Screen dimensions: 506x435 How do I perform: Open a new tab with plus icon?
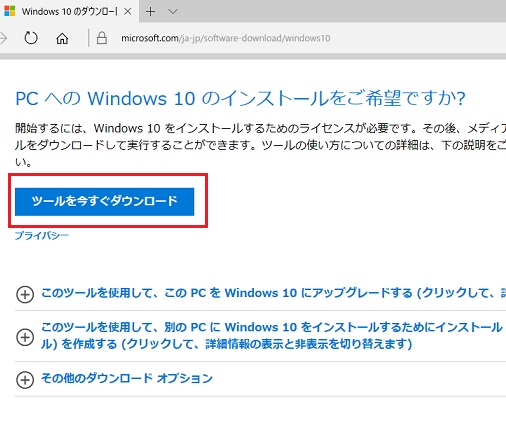(x=150, y=12)
